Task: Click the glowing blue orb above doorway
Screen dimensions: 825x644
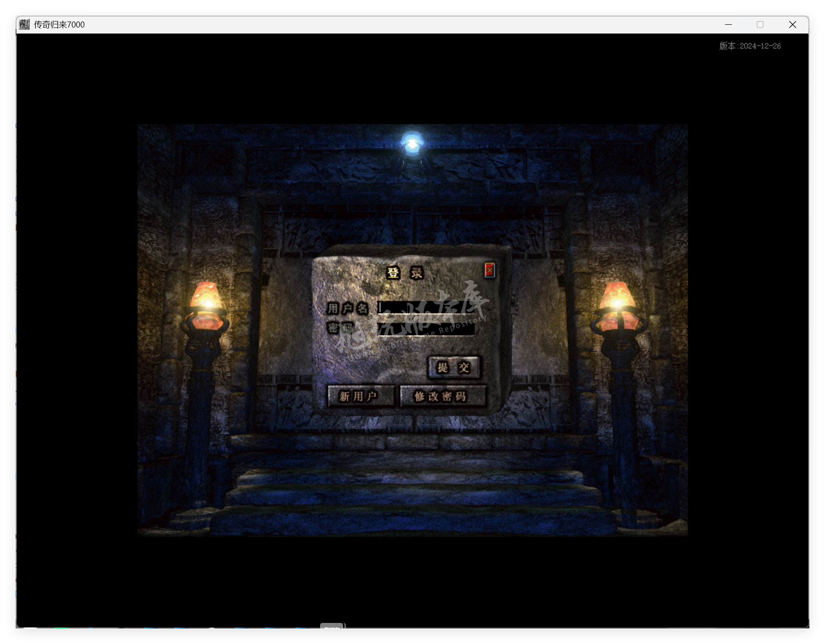Action: tap(412, 144)
